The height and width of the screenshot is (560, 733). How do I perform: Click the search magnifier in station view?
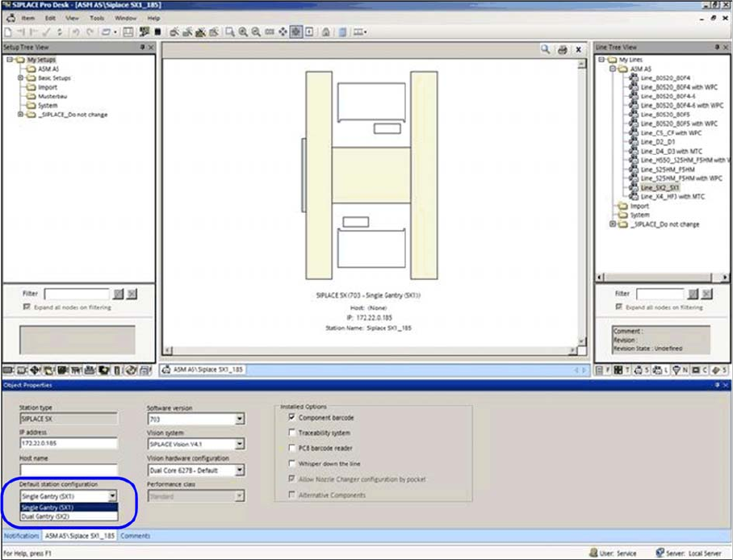click(x=545, y=49)
